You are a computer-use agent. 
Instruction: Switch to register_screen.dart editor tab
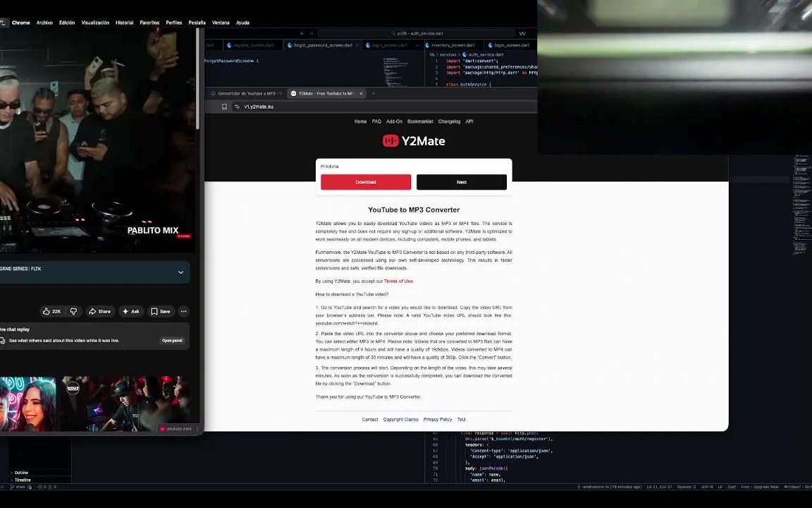[253, 45]
